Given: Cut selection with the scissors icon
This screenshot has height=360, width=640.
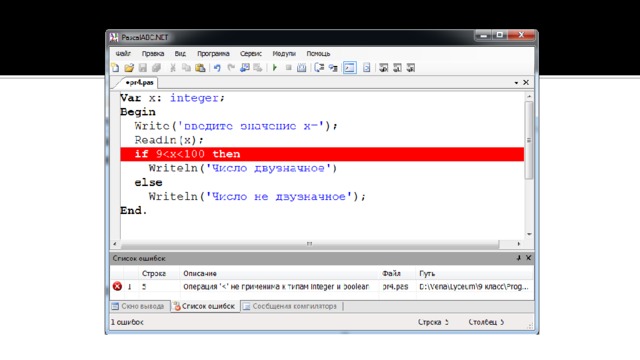Looking at the screenshot, I should coord(173,68).
